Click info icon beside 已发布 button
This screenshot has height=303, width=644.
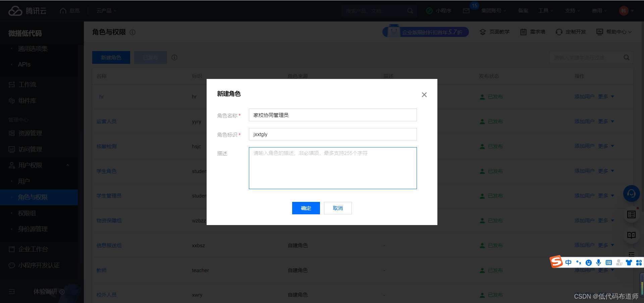174,57
